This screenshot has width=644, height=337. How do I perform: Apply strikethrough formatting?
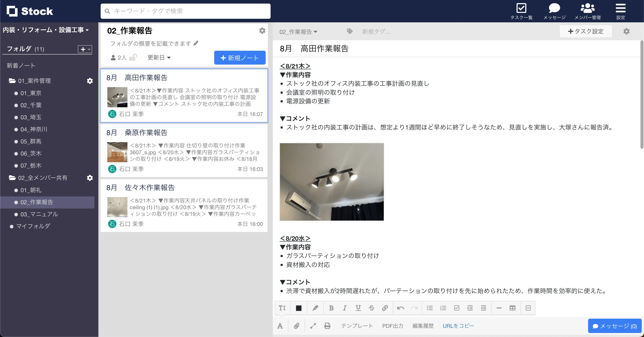tap(372, 308)
